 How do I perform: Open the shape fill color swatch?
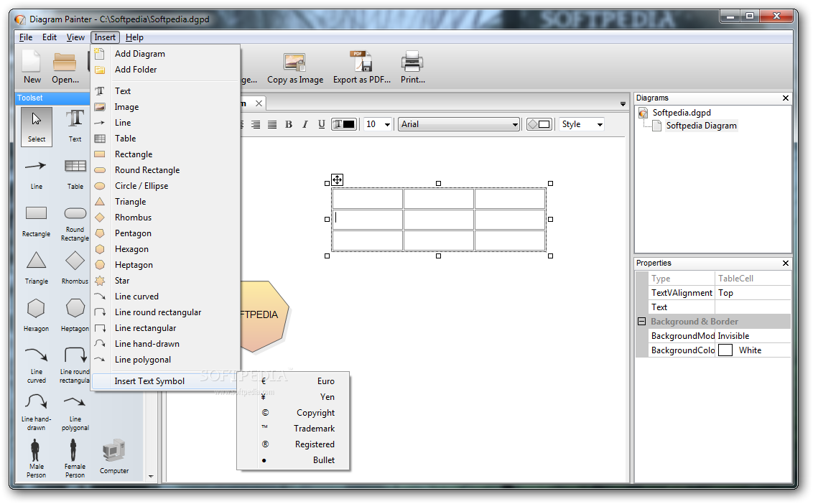click(539, 124)
